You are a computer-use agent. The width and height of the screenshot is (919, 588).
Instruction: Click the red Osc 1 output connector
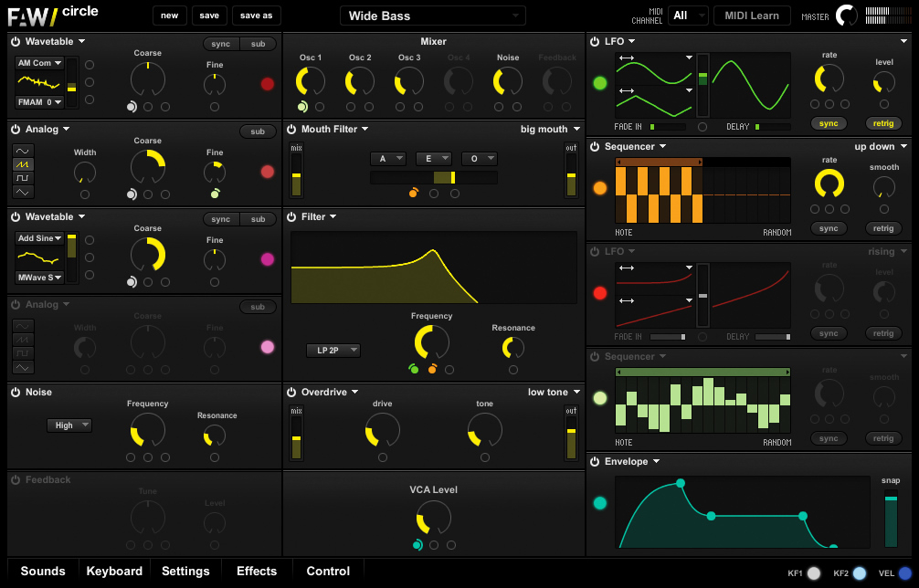268,84
